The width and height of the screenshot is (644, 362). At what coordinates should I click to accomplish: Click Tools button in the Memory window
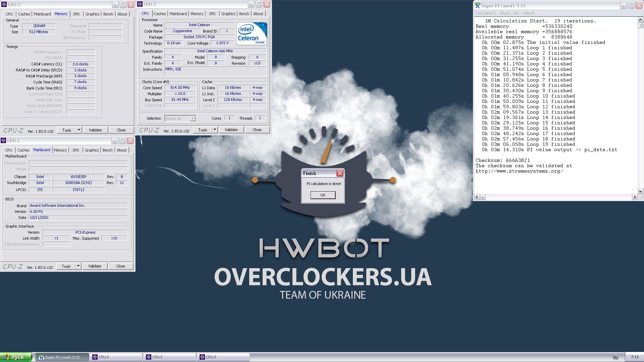tap(67, 130)
